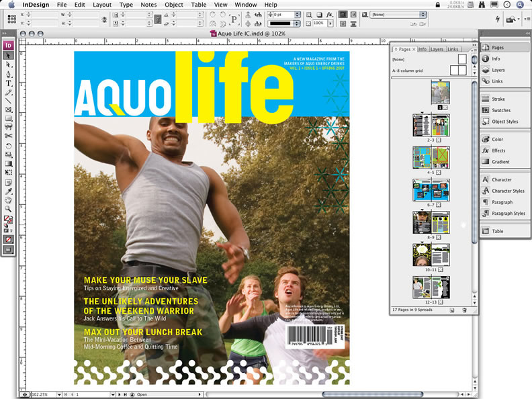Go to next page using bottom arrow
The width and height of the screenshot is (532, 399).
119,394
